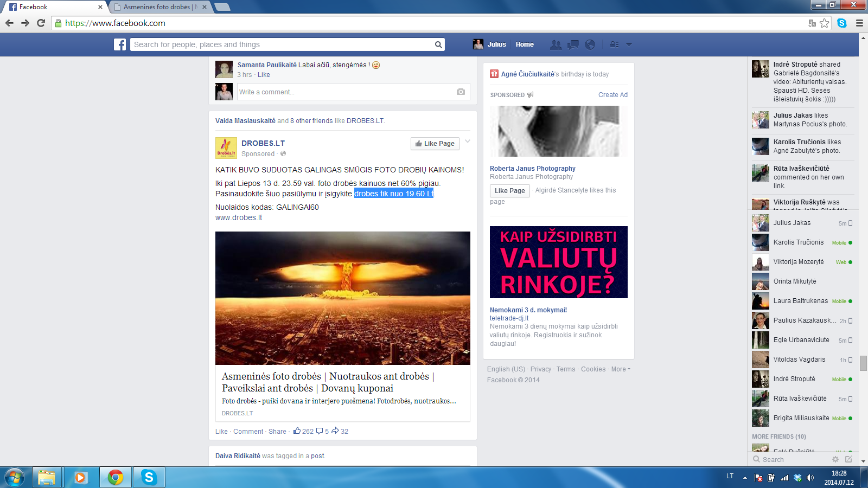Image resolution: width=868 pixels, height=488 pixels.
Task: Open the messages icon
Action: pyautogui.click(x=573, y=44)
